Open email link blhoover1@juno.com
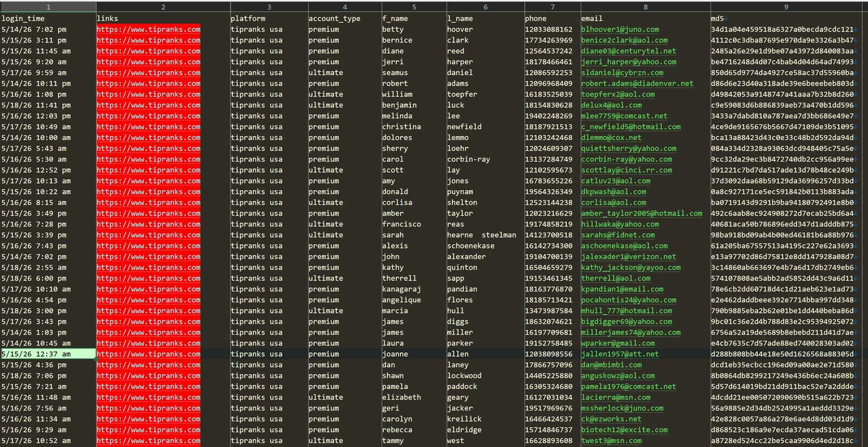Viewport: 868px width, 447px height. click(x=620, y=30)
